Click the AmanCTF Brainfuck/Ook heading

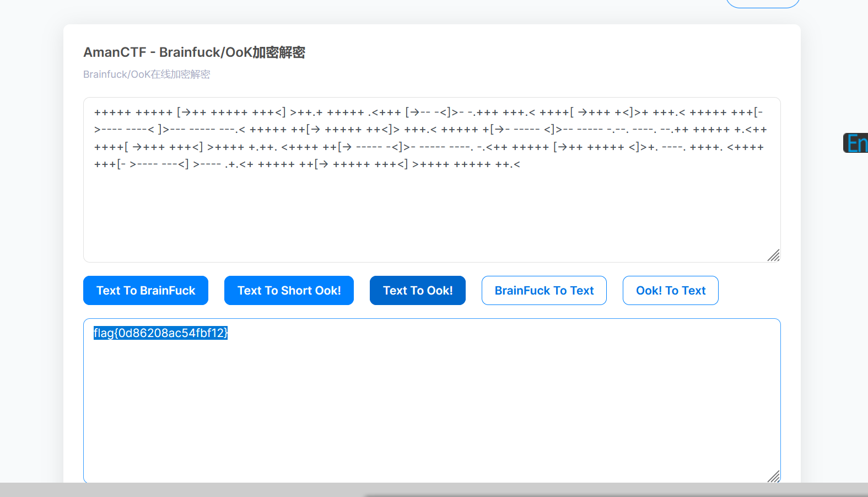tap(194, 52)
